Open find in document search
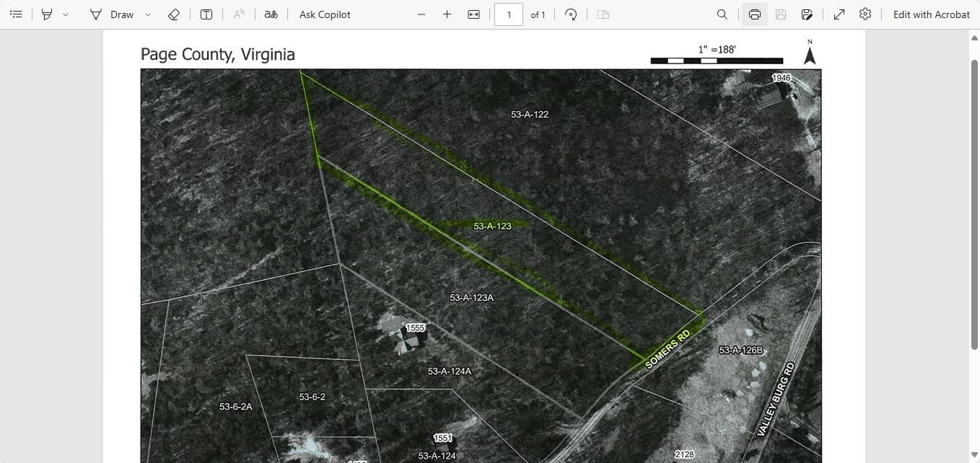The image size is (980, 463). 722,14
